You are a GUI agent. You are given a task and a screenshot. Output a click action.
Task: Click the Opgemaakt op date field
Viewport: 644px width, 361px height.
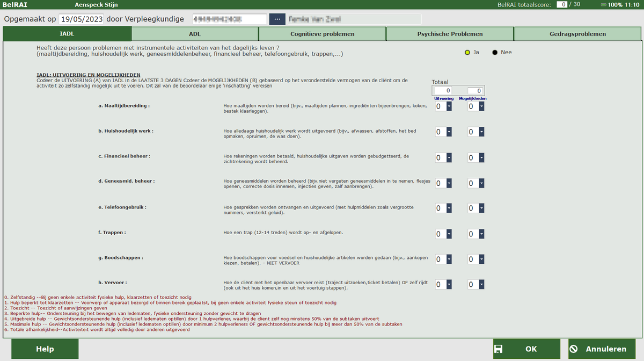[x=81, y=19]
